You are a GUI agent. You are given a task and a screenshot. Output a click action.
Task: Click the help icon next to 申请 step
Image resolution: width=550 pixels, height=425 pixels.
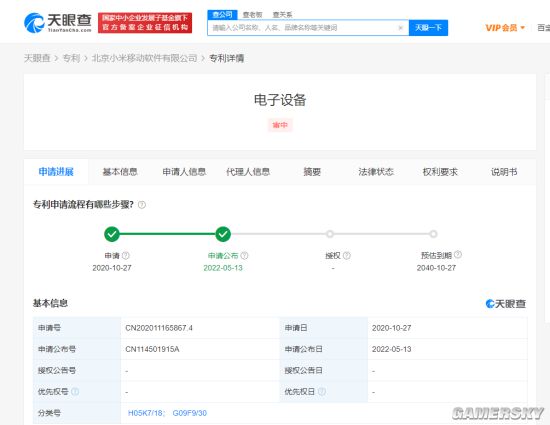pyautogui.click(x=126, y=256)
